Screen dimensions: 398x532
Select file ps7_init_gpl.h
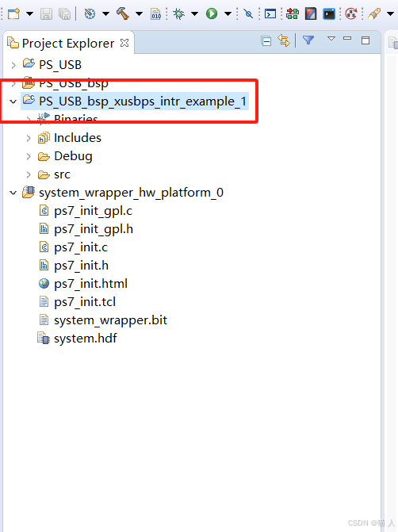(94, 229)
